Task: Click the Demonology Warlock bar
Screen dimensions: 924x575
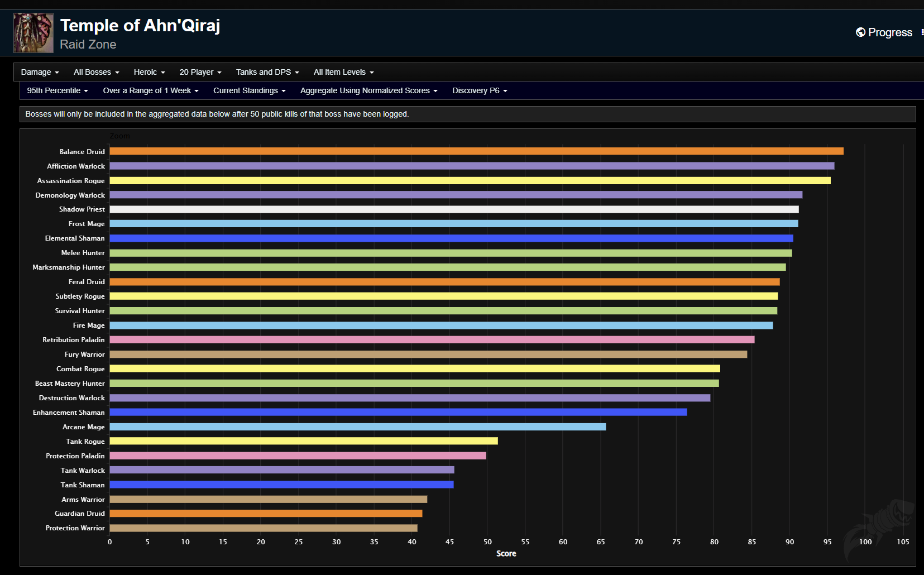Action: 456,195
